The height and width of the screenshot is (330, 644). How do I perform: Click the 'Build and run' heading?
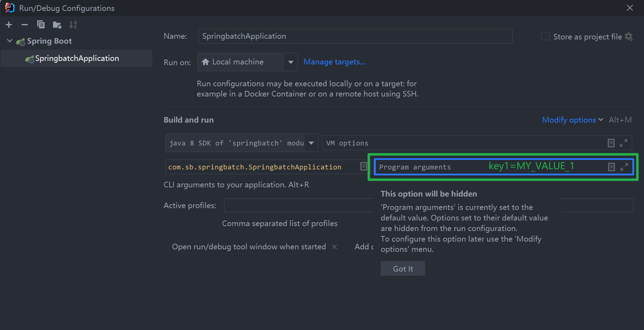(x=189, y=120)
